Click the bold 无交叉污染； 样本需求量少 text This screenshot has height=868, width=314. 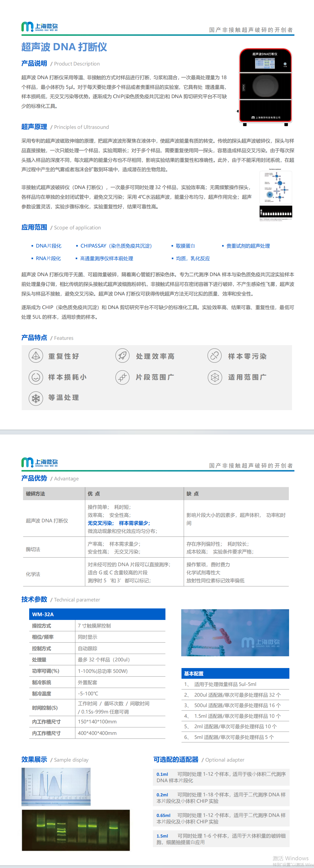coord(119,523)
